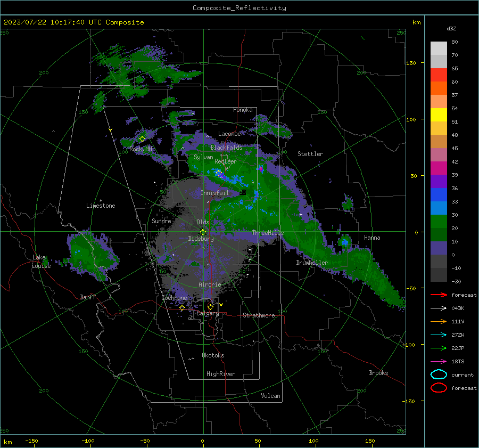Click the dBZ legend heading

(451, 28)
